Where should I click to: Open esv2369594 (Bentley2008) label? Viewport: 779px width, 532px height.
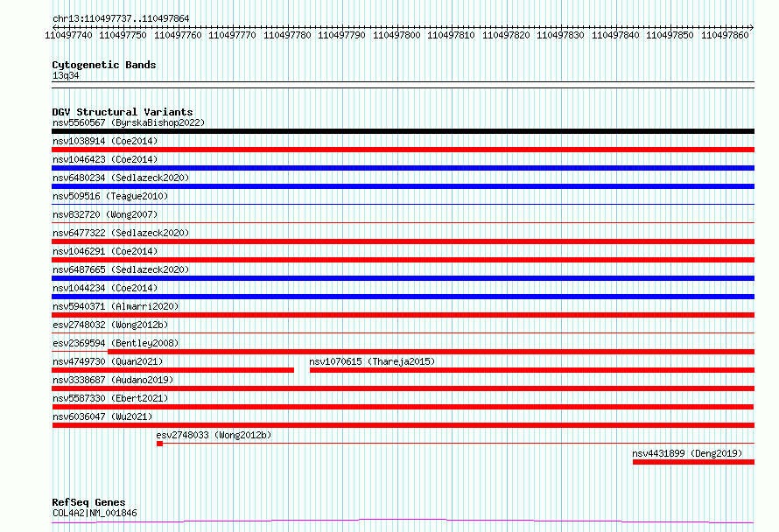point(116,343)
